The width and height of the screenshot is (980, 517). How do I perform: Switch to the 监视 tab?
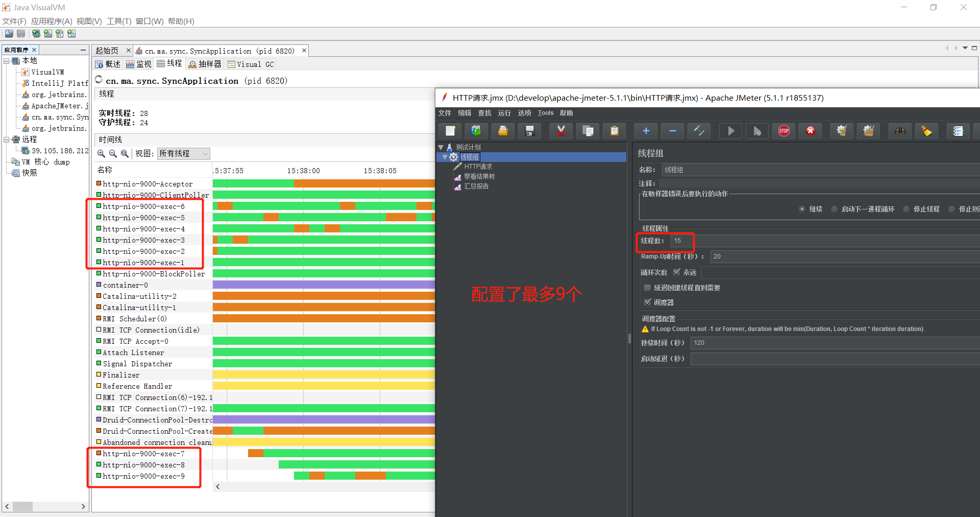click(x=139, y=64)
